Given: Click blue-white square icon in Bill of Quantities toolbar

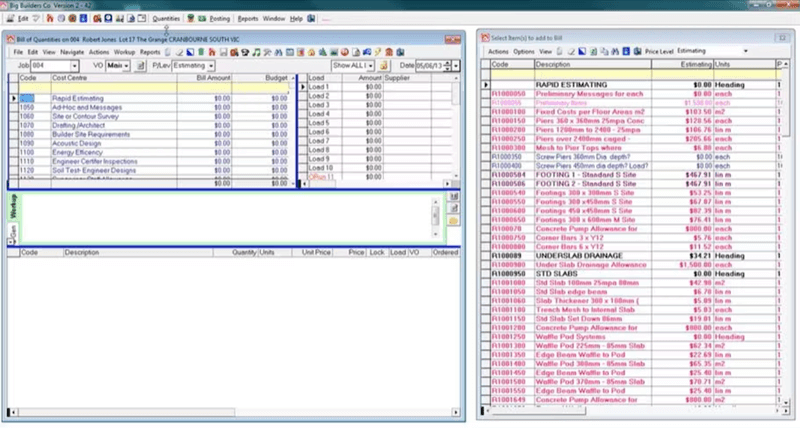Looking at the screenshot, I should click(x=190, y=52).
